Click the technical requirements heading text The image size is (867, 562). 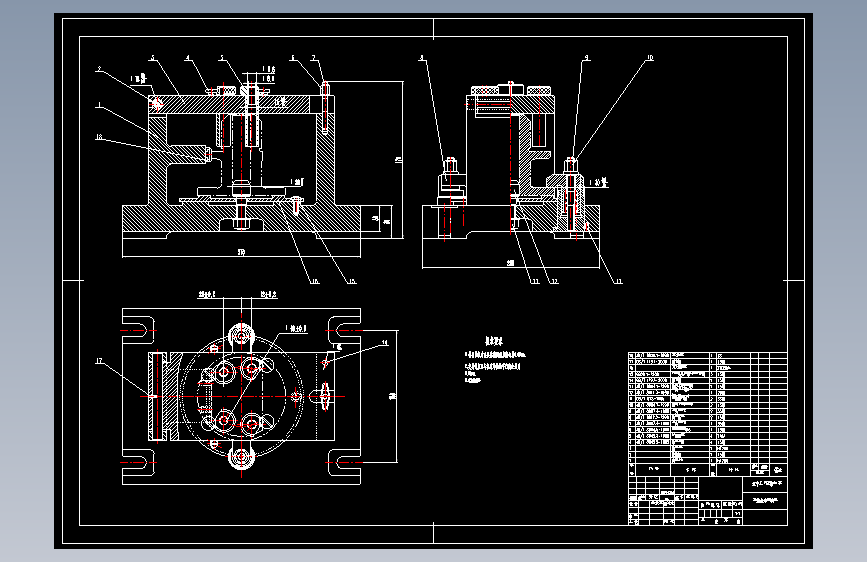494,341
